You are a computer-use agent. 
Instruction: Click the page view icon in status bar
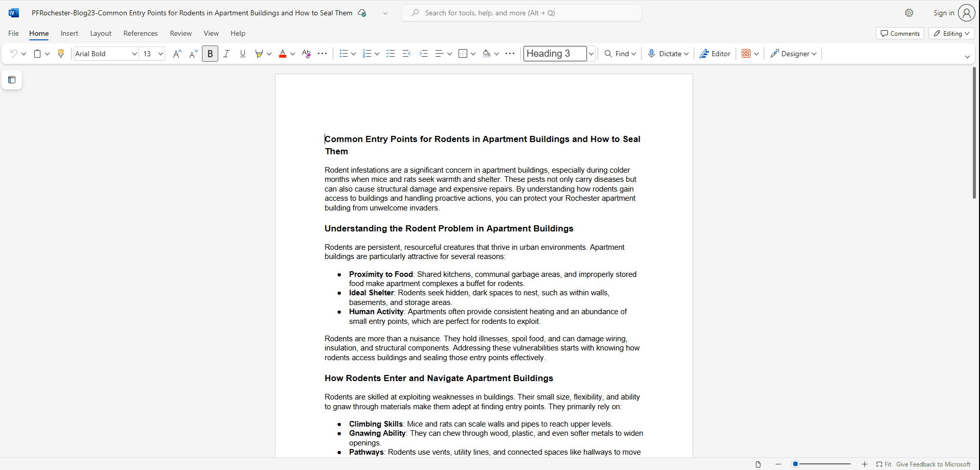tap(758, 464)
